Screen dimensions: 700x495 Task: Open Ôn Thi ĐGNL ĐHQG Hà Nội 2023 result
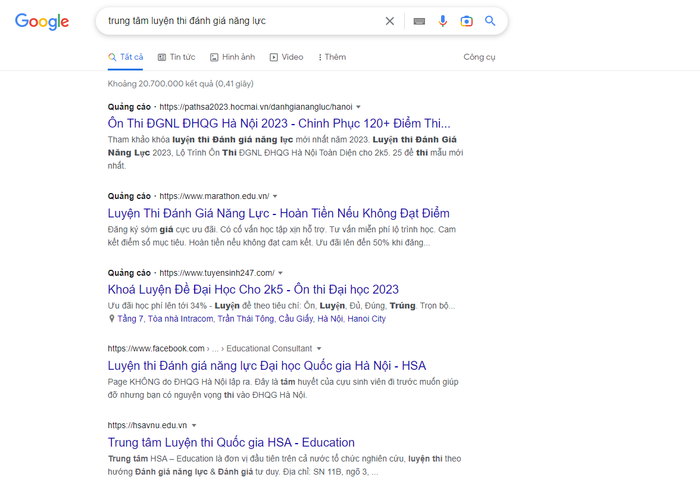279,123
